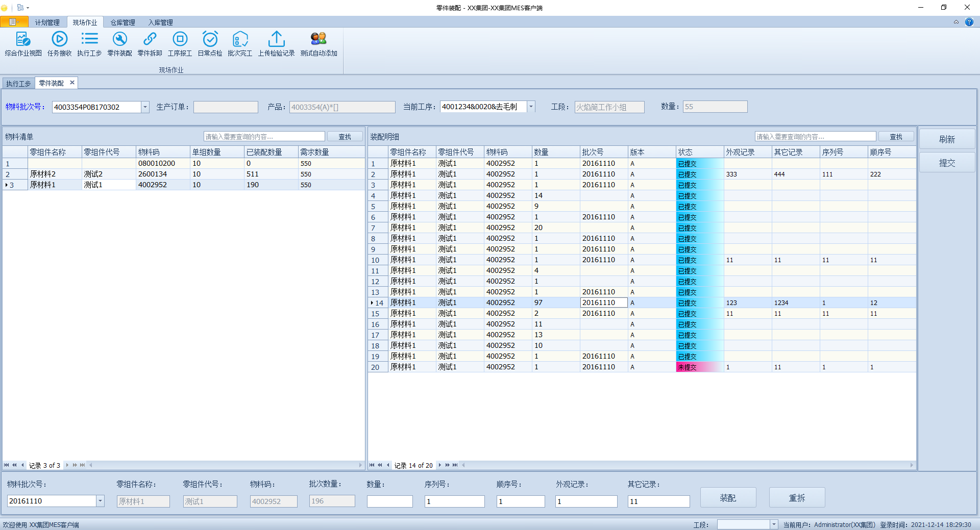The width and height of the screenshot is (980, 530).
Task: Collapse the ribbon with the caret icon
Action: pyautogui.click(x=956, y=22)
